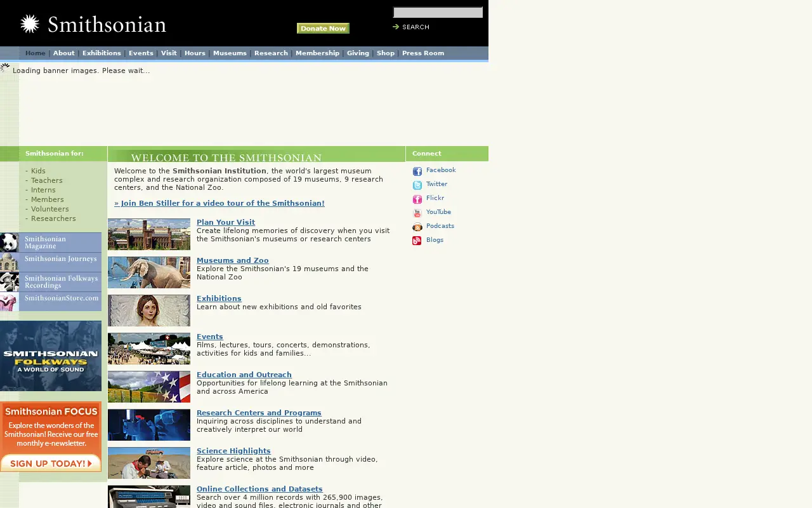The width and height of the screenshot is (812, 508).
Task: Select Kids in Smithsonian for list
Action: (38, 171)
